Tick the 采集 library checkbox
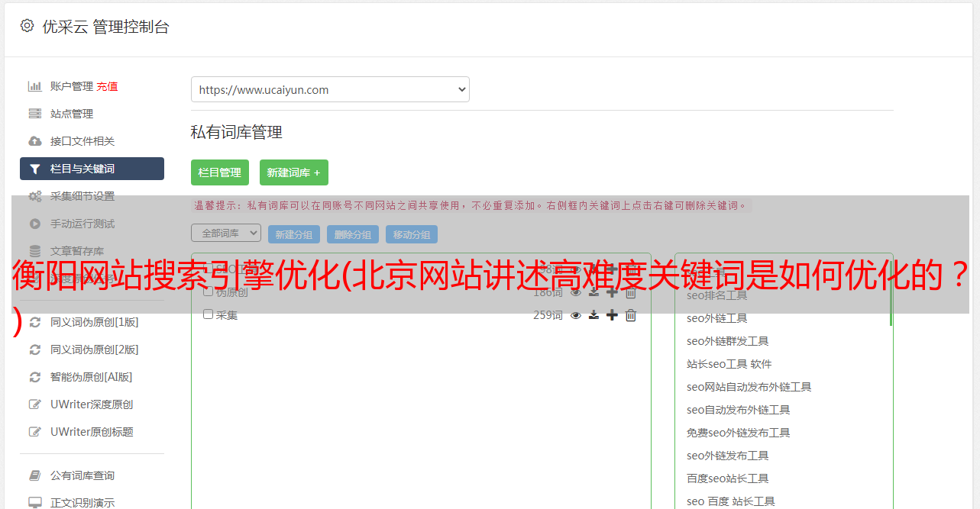This screenshot has width=980, height=509. click(208, 314)
